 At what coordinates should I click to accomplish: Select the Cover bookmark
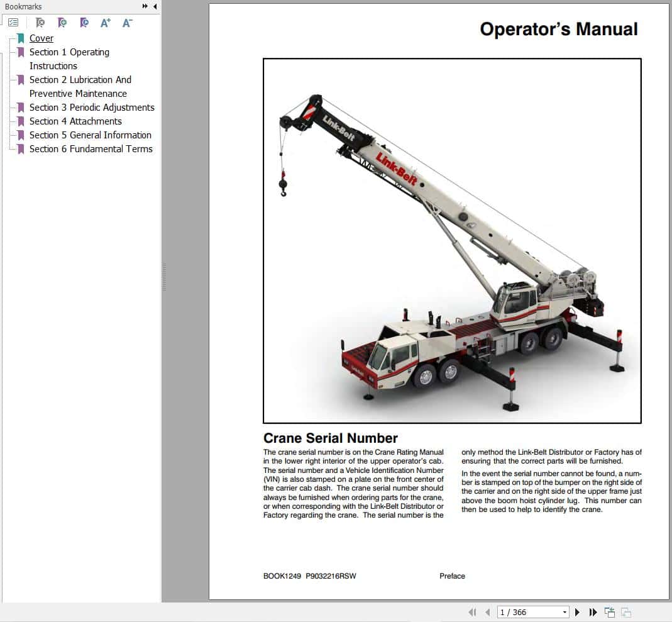[41, 38]
